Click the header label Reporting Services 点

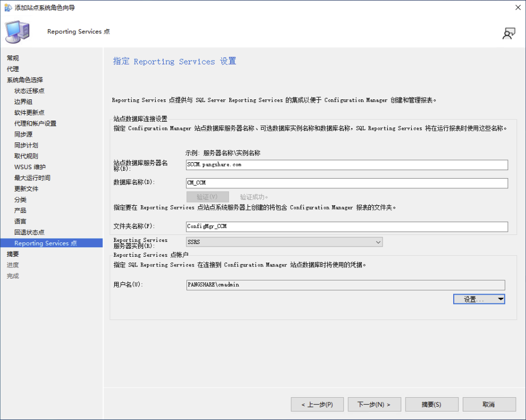point(79,31)
